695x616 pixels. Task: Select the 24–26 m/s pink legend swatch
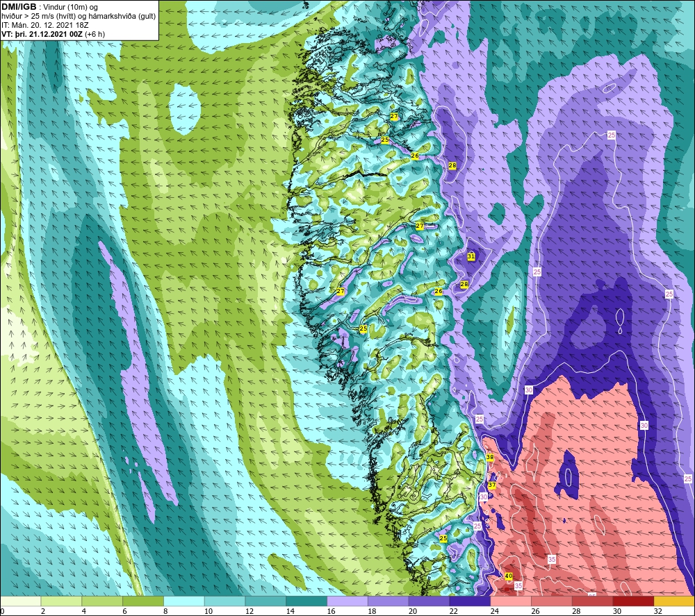click(x=511, y=601)
